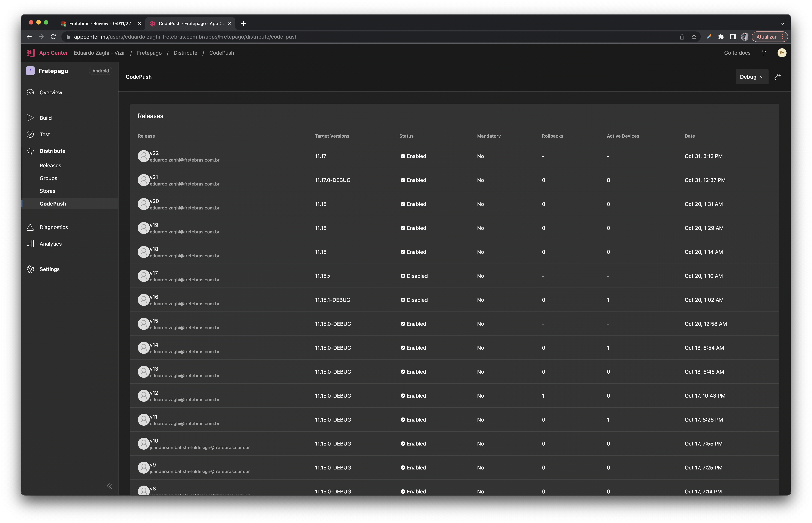The height and width of the screenshot is (523, 812).
Task: Click the Atualizar browser update button
Action: coord(766,37)
